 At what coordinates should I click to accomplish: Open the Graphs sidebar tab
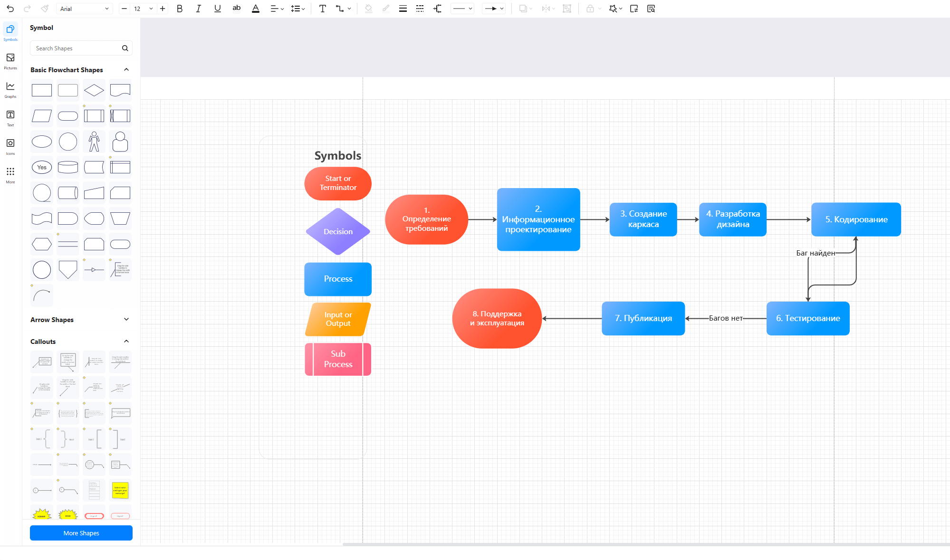click(x=10, y=89)
